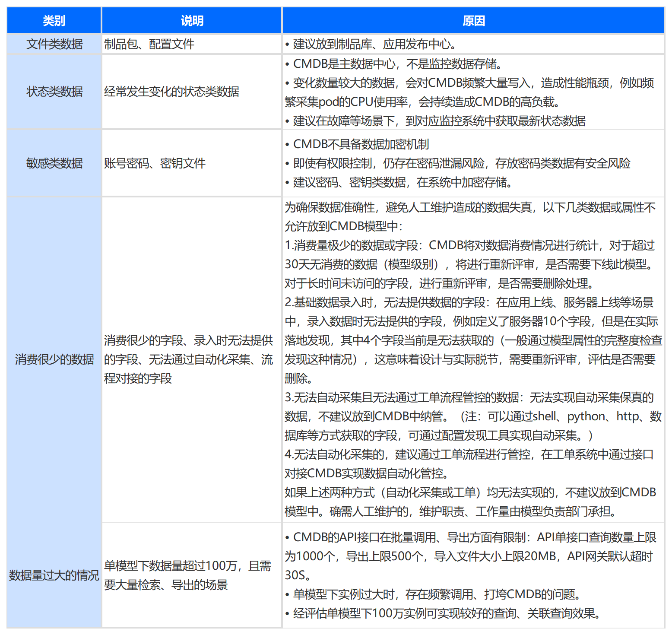Select the 数据量过大的情况 category cell

pos(54,575)
